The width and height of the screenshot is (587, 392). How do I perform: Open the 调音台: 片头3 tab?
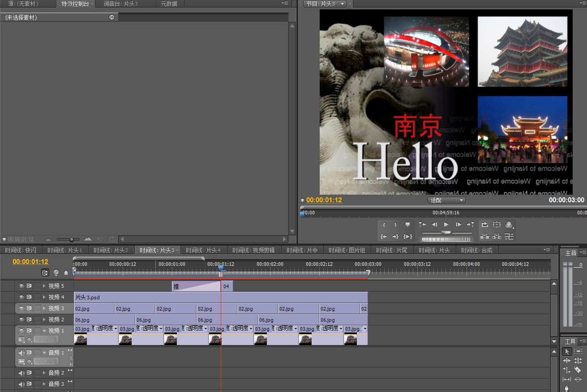point(120,4)
